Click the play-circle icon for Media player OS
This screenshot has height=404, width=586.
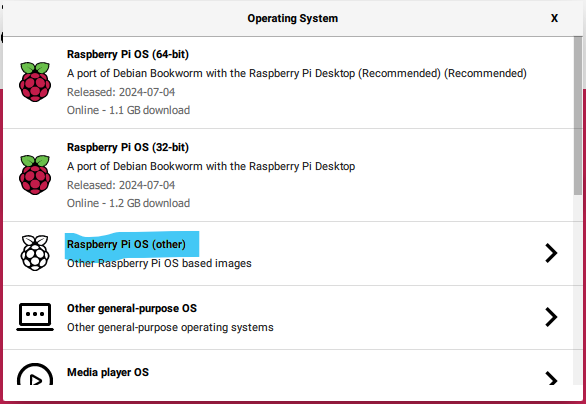click(35, 374)
